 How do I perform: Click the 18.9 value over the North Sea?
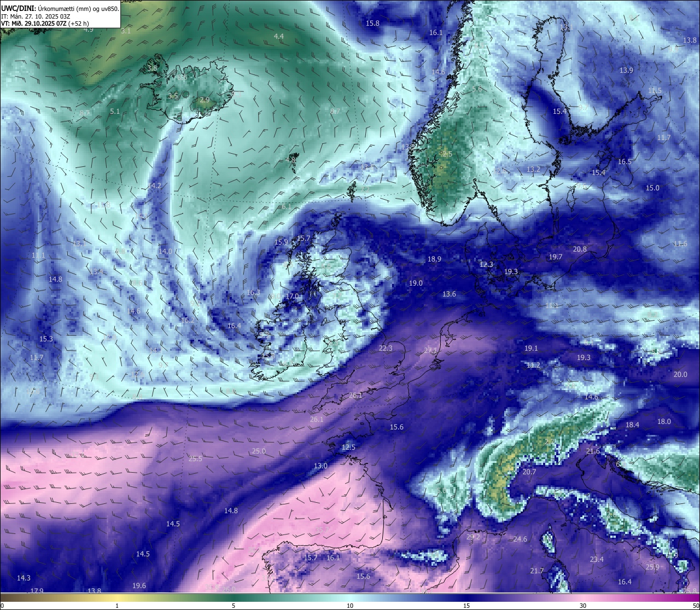point(434,259)
